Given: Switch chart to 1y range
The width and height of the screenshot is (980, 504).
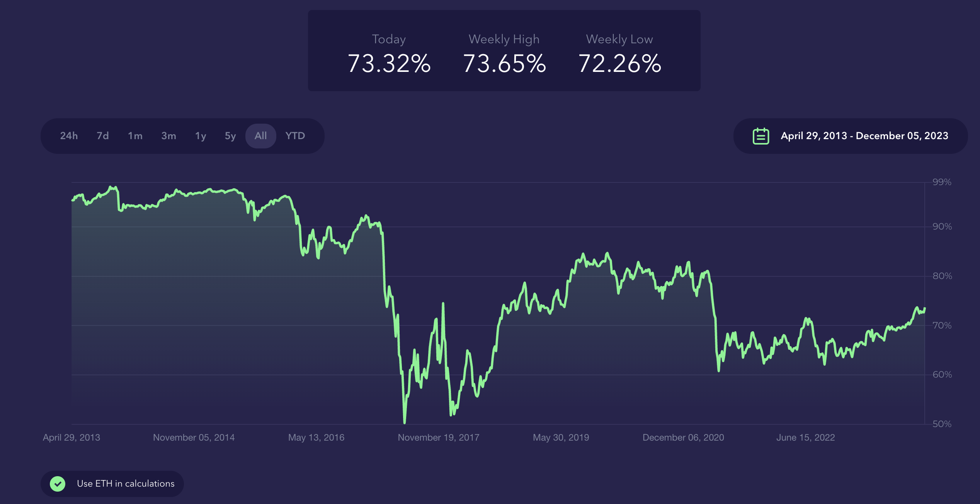Looking at the screenshot, I should point(200,136).
